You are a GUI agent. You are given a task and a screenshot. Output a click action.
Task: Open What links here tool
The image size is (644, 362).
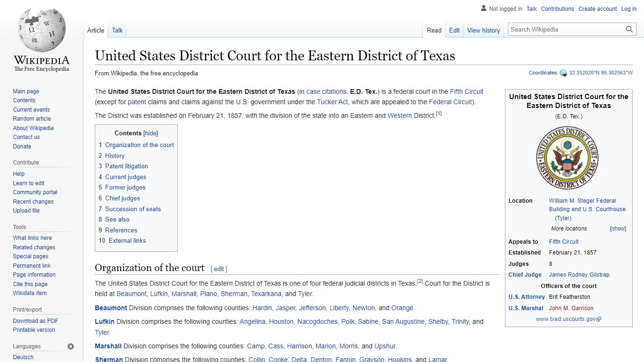[32, 238]
